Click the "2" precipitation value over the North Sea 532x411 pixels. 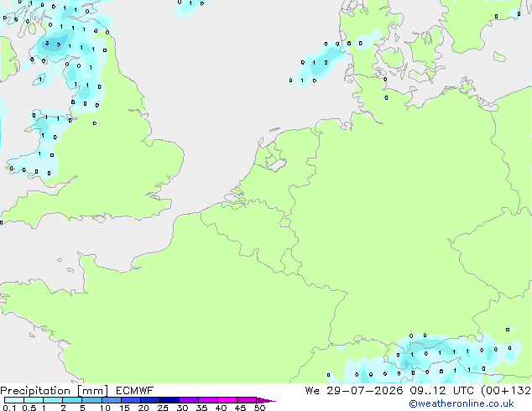[x=326, y=63]
